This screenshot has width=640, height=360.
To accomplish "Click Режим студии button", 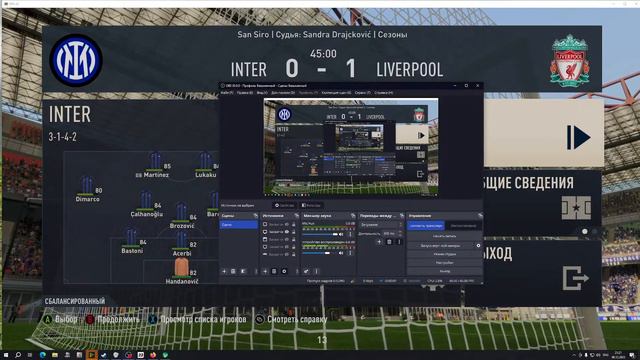I will [x=444, y=254].
